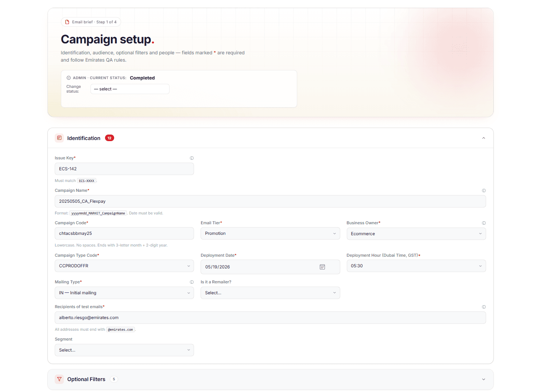547x392 pixels.
Task: Click the Optional Filters count badge 5
Action: click(x=114, y=379)
